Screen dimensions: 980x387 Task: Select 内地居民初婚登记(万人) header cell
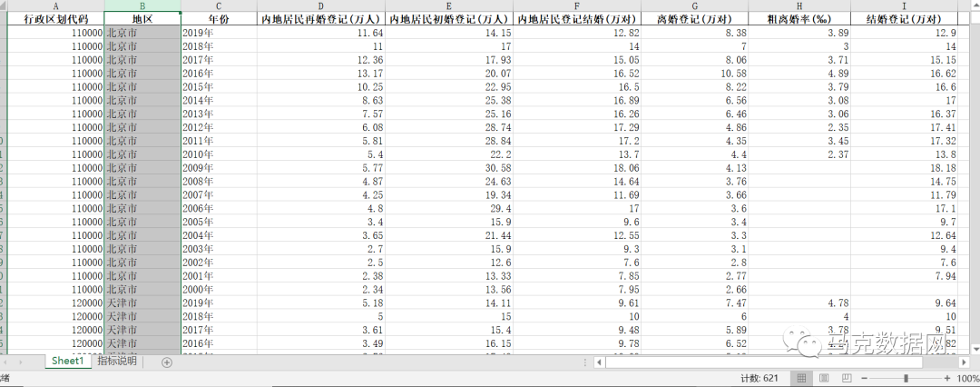pos(449,19)
